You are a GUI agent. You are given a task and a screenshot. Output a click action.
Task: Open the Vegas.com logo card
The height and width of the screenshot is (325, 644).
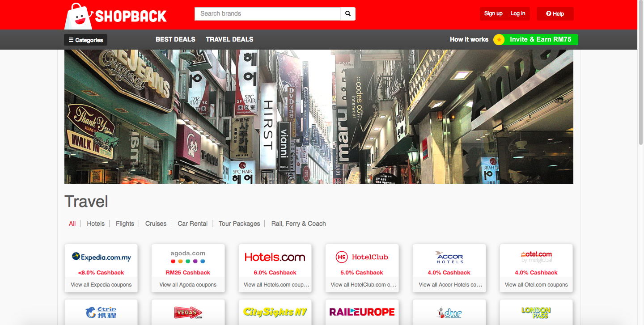[188, 312]
